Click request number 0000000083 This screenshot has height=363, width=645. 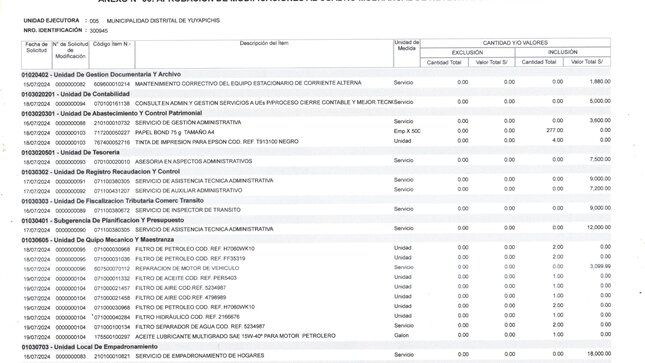[x=70, y=356]
